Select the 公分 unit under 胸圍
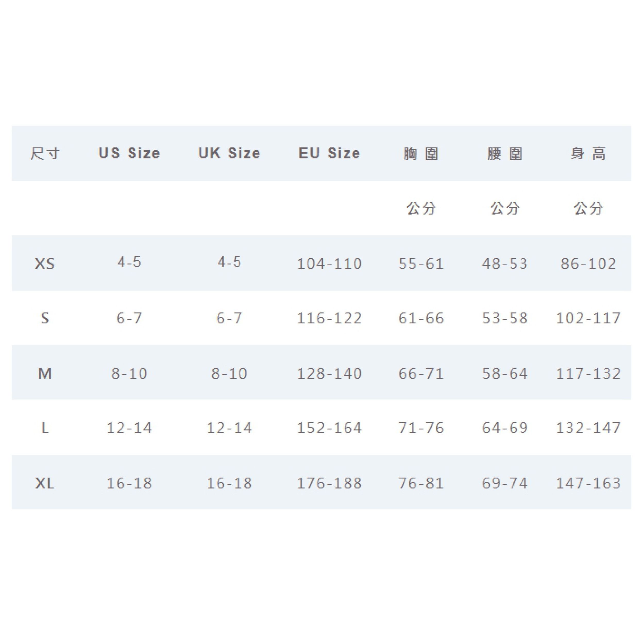644x644 pixels. (421, 208)
